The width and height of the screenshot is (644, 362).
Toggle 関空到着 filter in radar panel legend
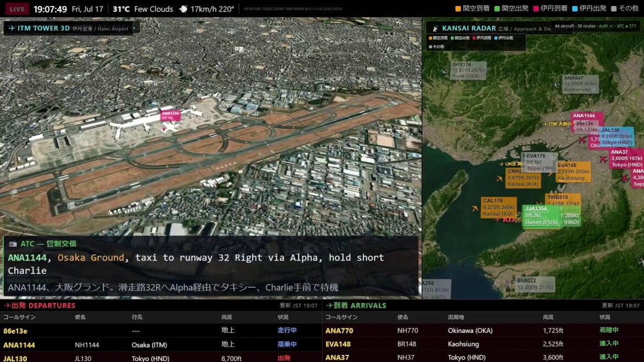(438, 38)
